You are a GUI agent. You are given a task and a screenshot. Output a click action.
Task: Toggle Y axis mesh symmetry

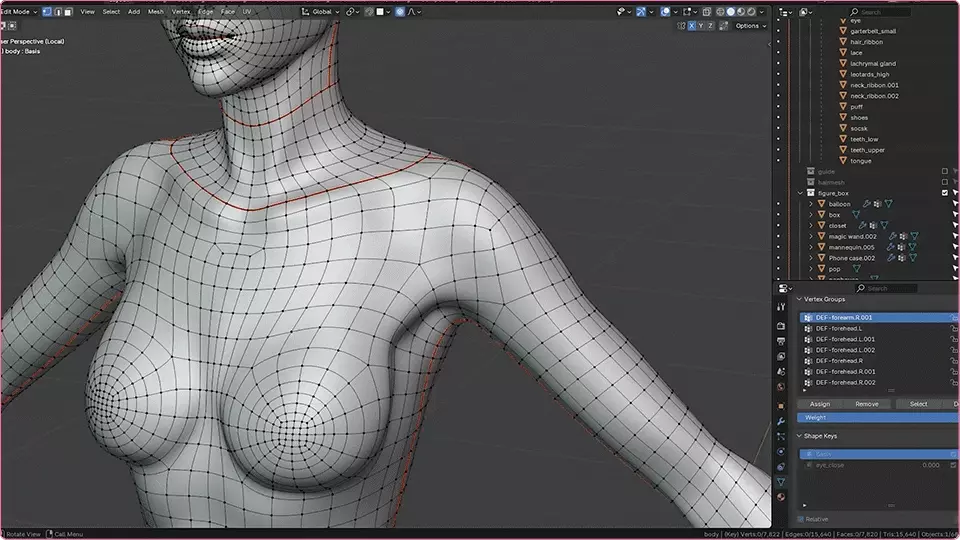(701, 26)
